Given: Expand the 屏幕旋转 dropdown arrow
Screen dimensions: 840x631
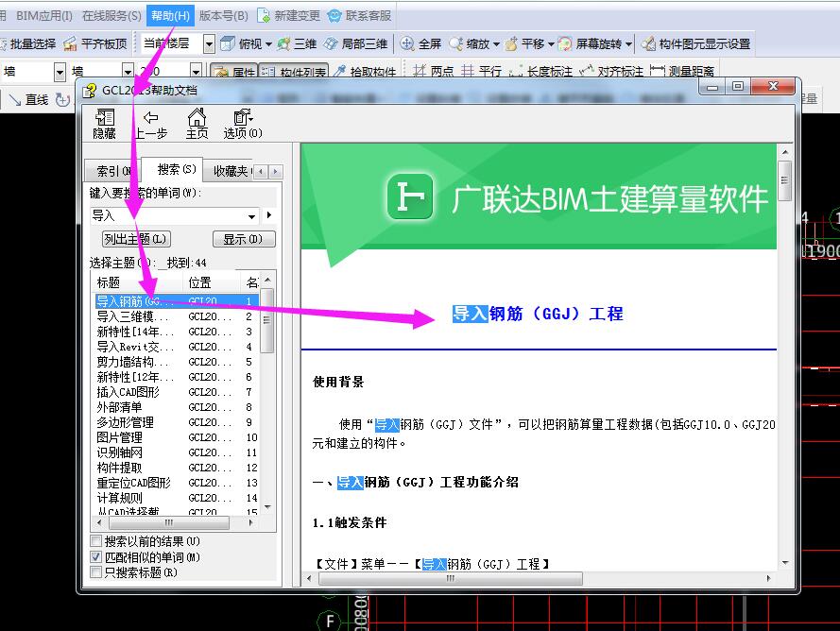Looking at the screenshot, I should click(x=628, y=43).
